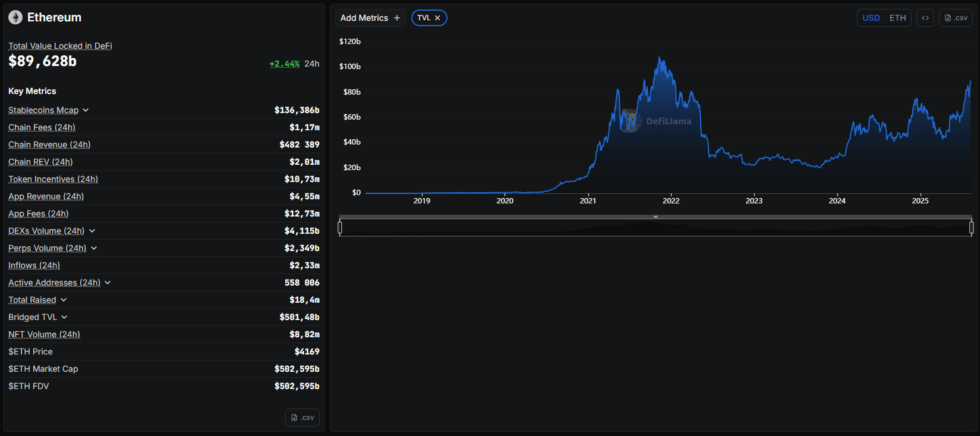This screenshot has width=980, height=436.
Task: Click the $ETH Price row label
Action: click(30, 352)
